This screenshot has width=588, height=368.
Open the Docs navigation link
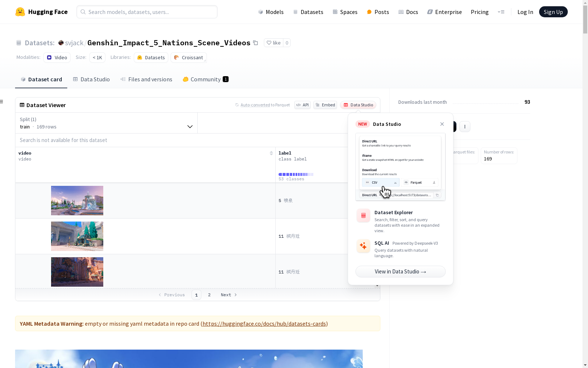pos(408,12)
